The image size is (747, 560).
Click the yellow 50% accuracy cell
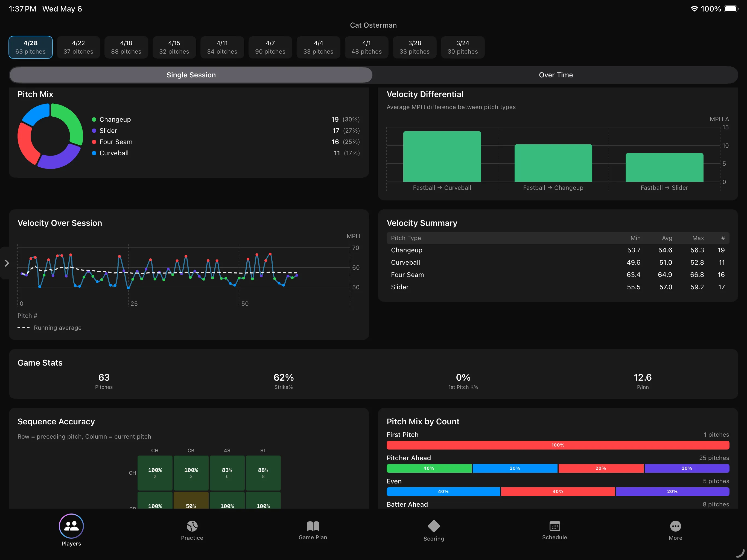[x=191, y=501]
